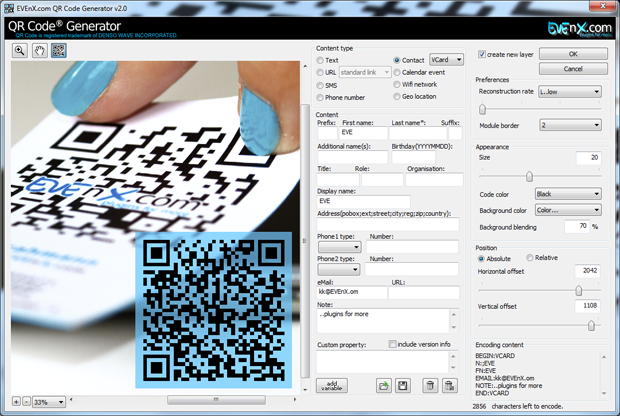Click the Role input field
Viewport: 620px width, 416px height.
click(x=382, y=180)
